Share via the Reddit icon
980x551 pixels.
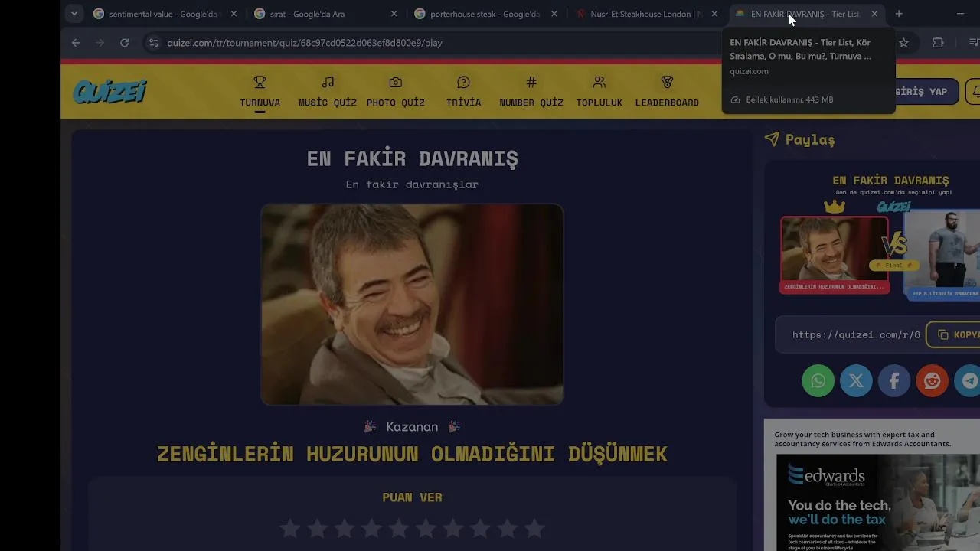coord(932,380)
